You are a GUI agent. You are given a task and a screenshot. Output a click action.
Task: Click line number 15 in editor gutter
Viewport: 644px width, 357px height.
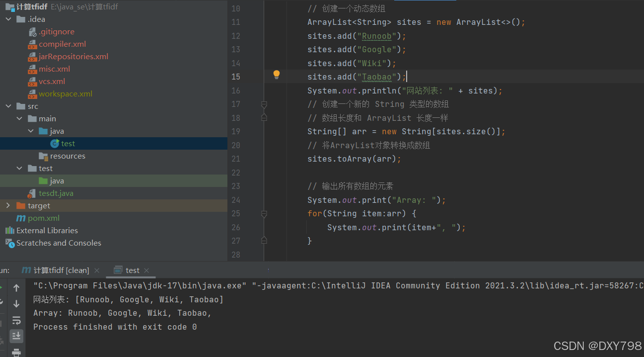pos(236,77)
